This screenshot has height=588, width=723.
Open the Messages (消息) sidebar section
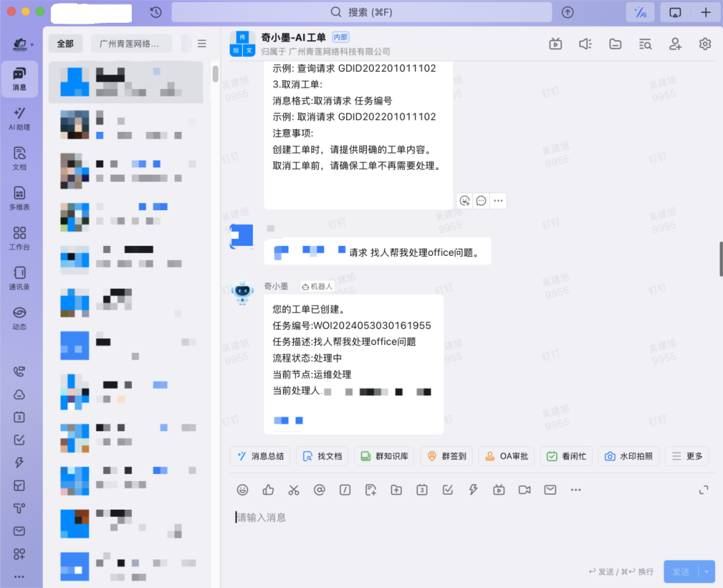tap(19, 79)
